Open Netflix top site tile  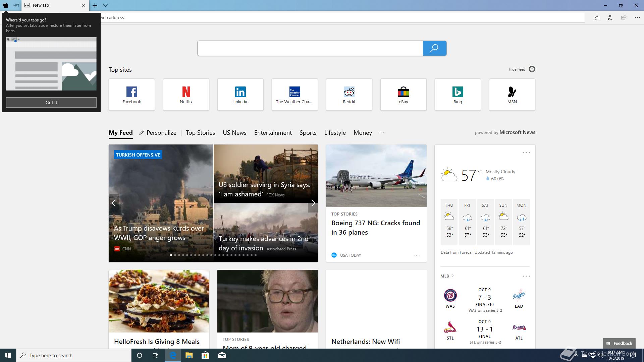pyautogui.click(x=186, y=95)
